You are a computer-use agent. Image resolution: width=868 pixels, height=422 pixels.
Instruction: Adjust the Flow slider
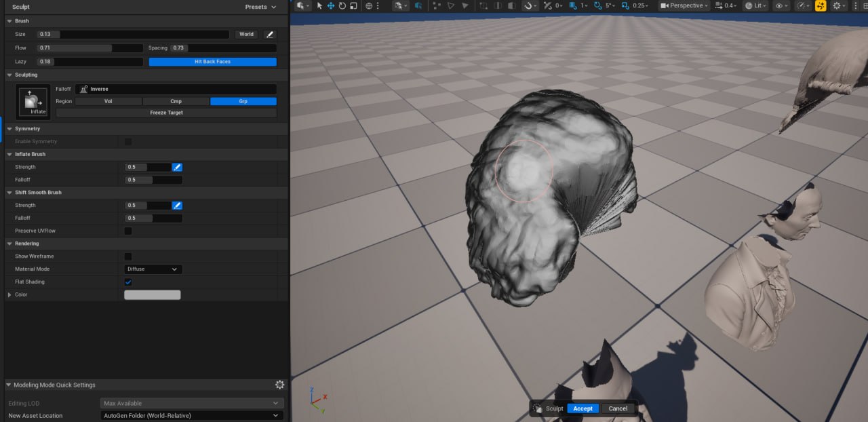click(90, 48)
